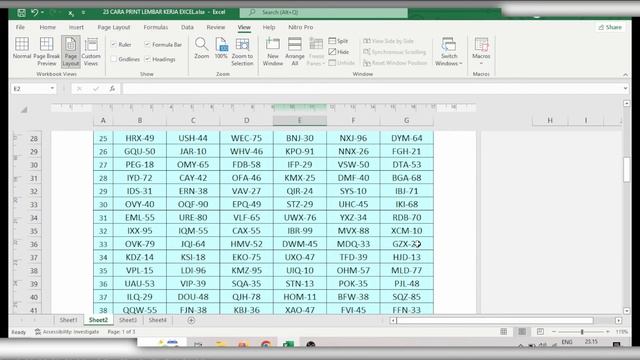640x360 pixels.
Task: Click the zoom slider handle
Action: (x=582, y=332)
